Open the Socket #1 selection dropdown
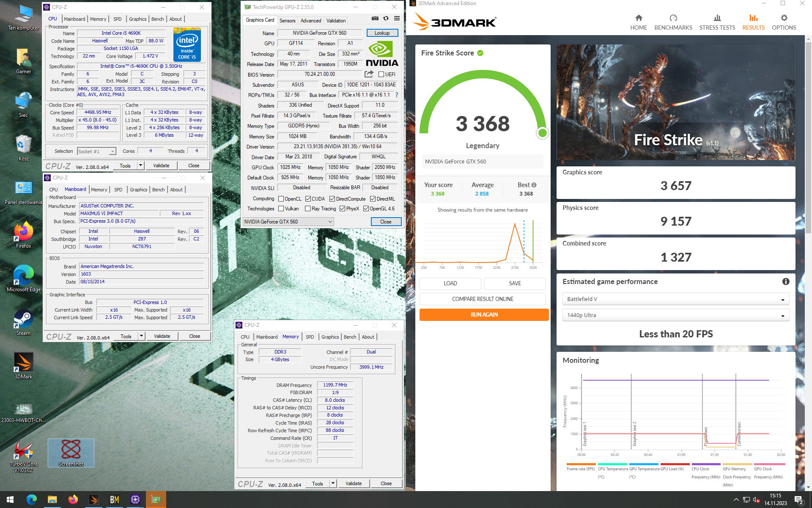The image size is (812, 508). click(x=96, y=152)
